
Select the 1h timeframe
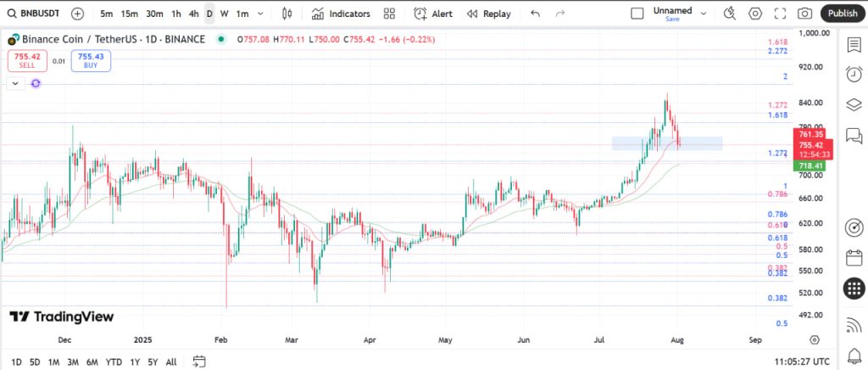click(176, 14)
